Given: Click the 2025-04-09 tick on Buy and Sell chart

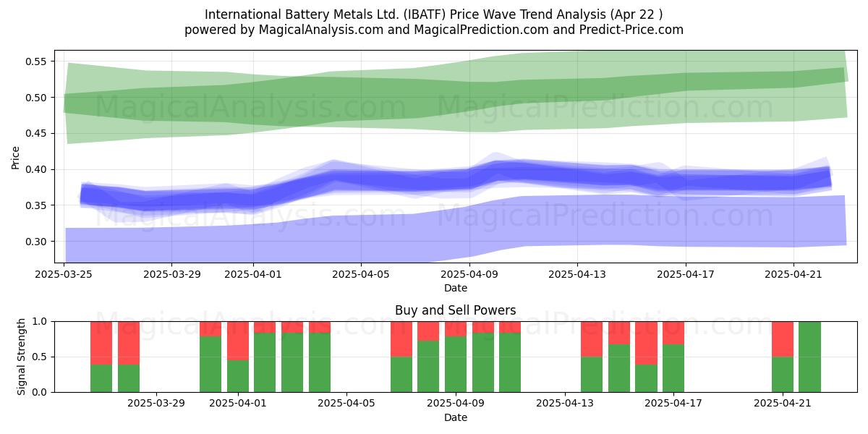Looking at the screenshot, I should tap(456, 404).
